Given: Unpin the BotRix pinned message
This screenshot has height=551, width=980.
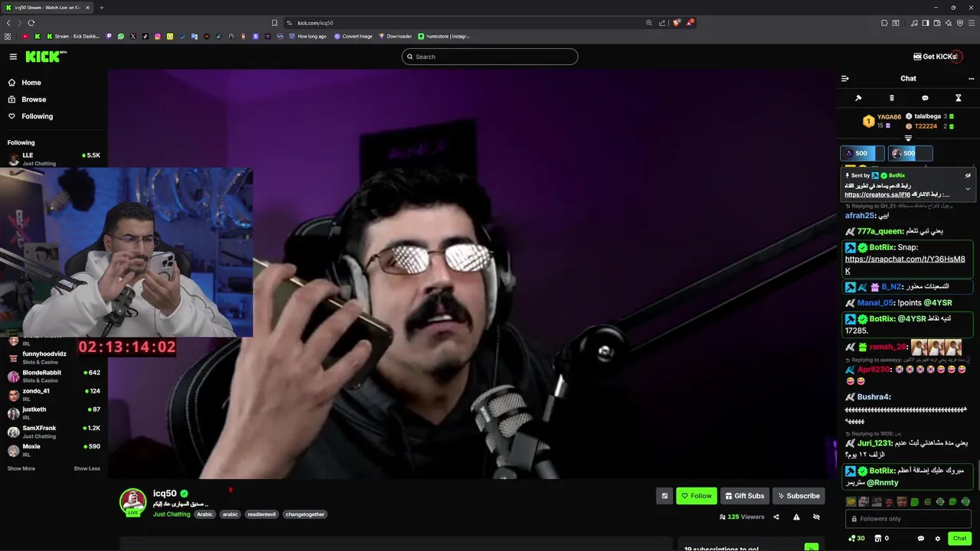Looking at the screenshot, I should tap(968, 175).
